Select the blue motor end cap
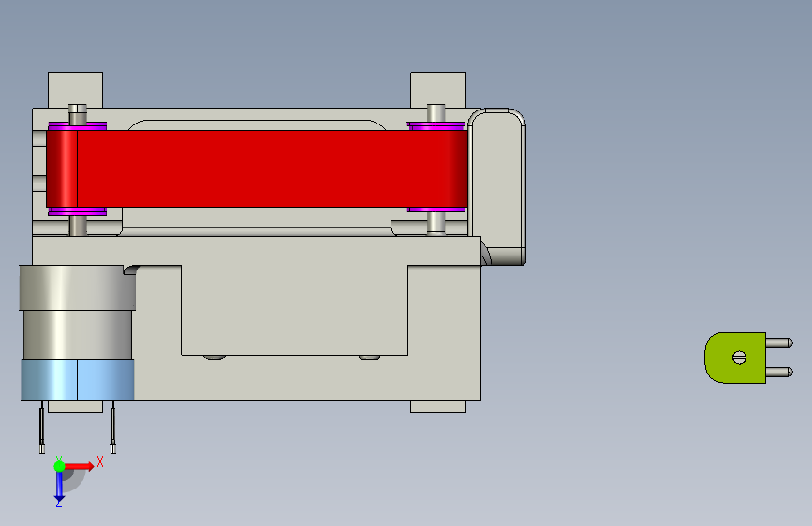Screen dimensions: 812x526 click(x=77, y=380)
